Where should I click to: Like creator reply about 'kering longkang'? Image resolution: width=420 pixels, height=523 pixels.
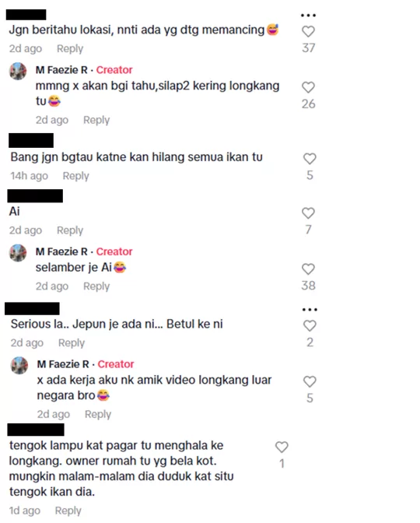308,87
